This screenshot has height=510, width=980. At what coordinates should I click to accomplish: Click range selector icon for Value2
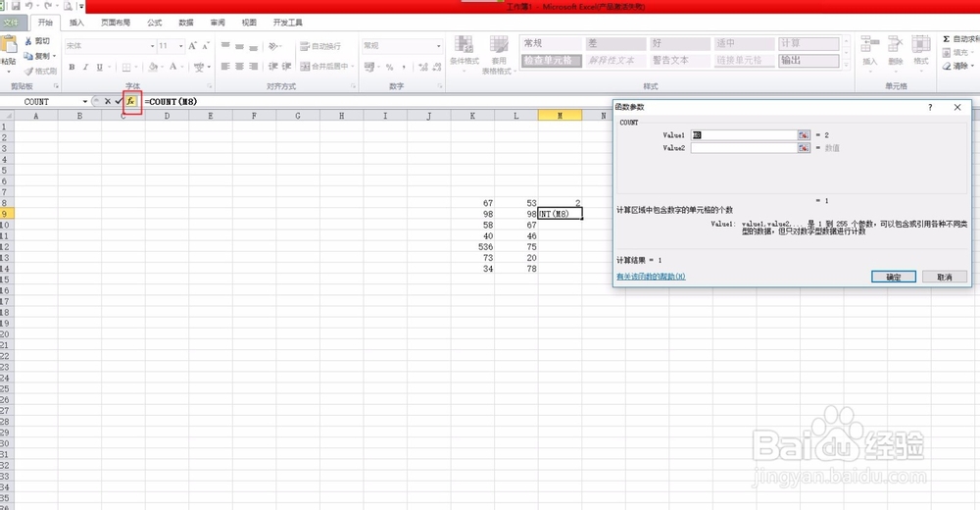[x=804, y=148]
